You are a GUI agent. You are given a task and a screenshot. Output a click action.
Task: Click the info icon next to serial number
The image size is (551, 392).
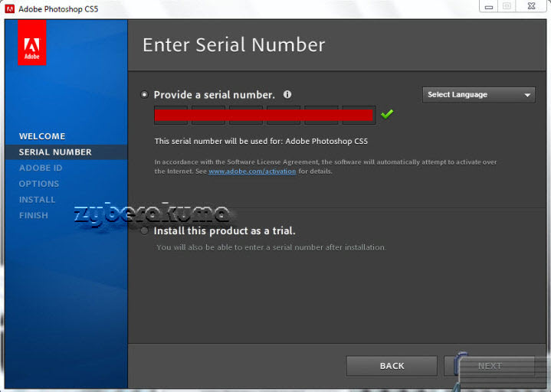[x=287, y=94]
